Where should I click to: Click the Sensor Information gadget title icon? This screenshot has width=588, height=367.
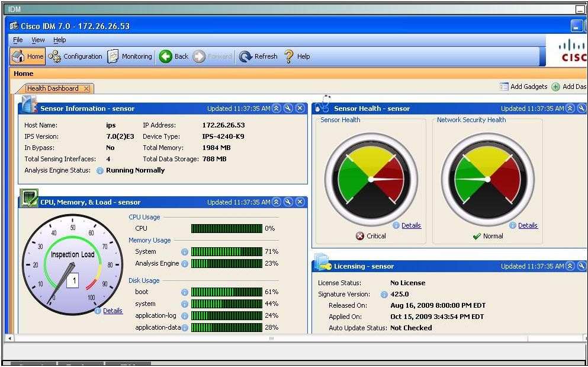point(29,105)
